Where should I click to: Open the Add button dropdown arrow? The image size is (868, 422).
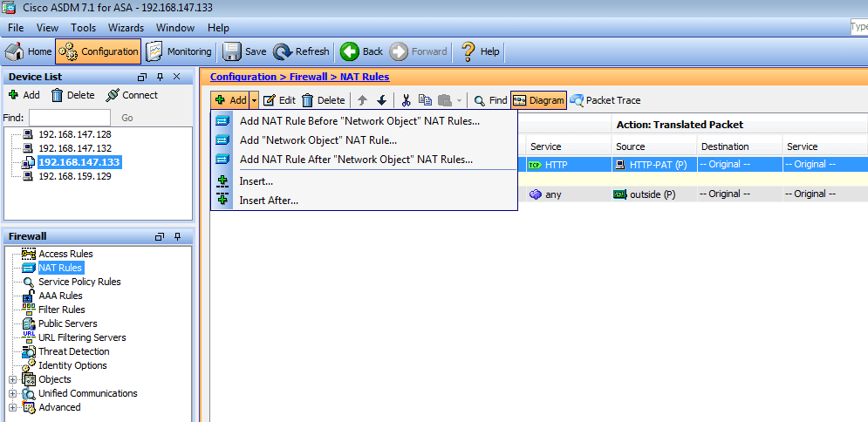[254, 100]
